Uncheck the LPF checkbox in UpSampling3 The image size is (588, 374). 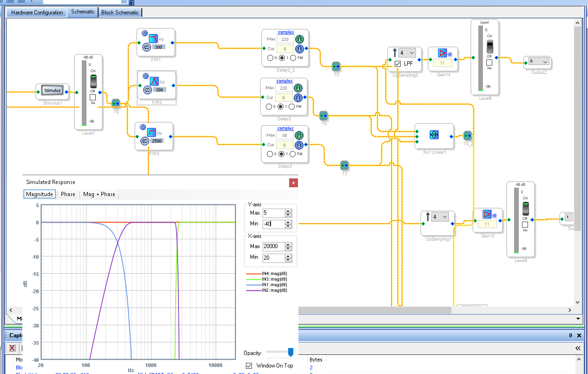(x=398, y=64)
